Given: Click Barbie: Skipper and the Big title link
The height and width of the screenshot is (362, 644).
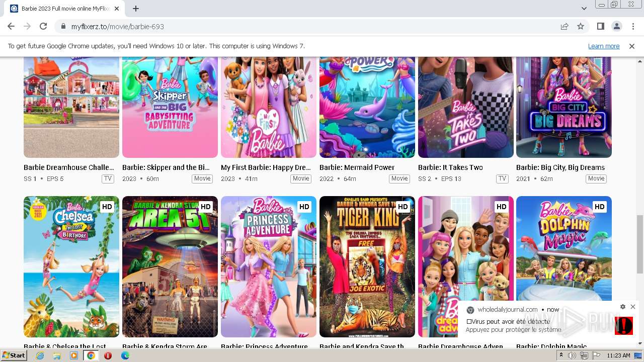Looking at the screenshot, I should [x=166, y=167].
